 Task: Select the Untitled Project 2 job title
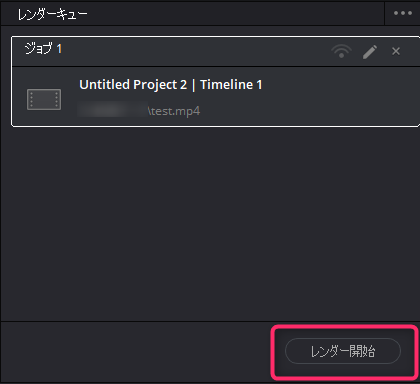(x=133, y=85)
